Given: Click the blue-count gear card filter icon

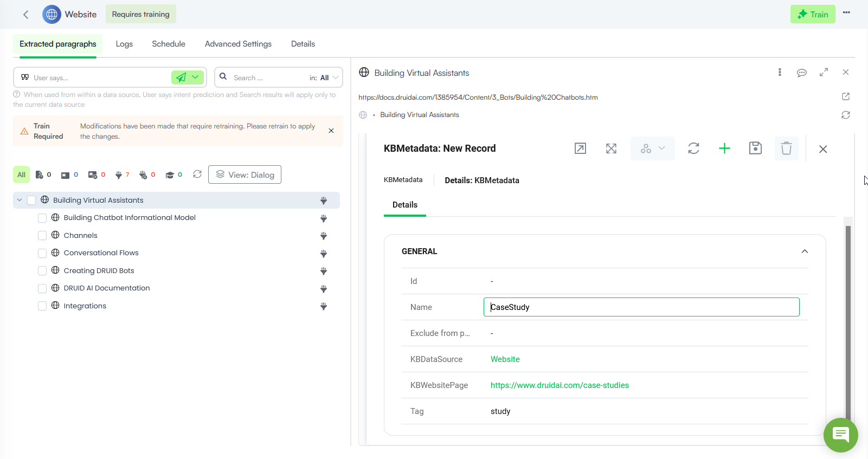Looking at the screenshot, I should tap(65, 175).
